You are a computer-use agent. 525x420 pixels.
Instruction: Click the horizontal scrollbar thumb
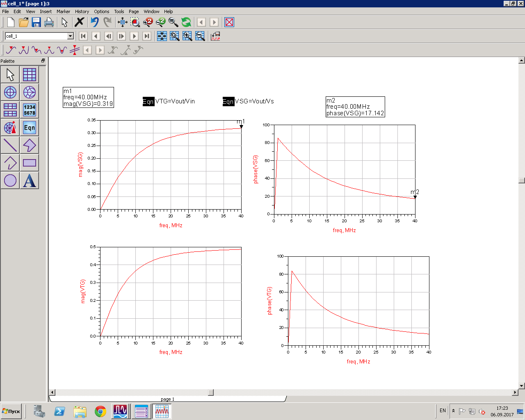211,393
